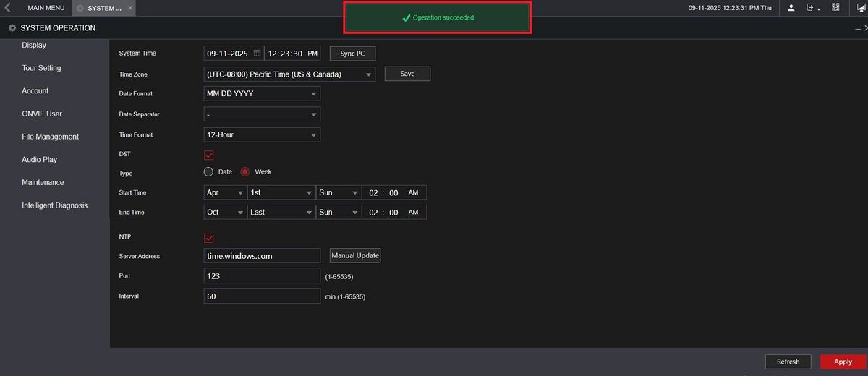Click the monitor display icon at top right

coord(859,8)
